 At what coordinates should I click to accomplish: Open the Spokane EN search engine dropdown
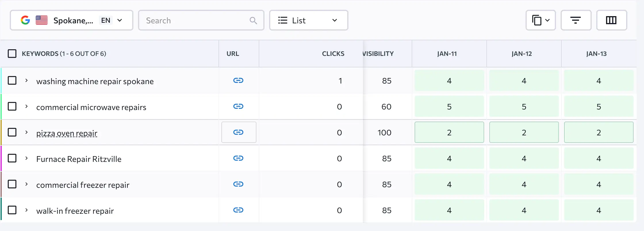(72, 20)
